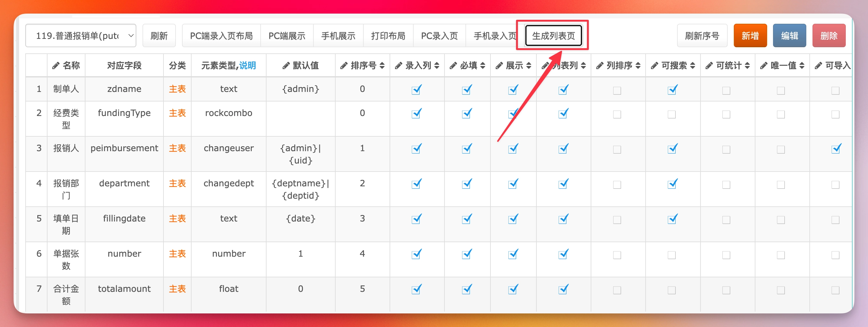Click the orange 新增 button
Viewport: 868px width, 327px height.
pos(750,36)
